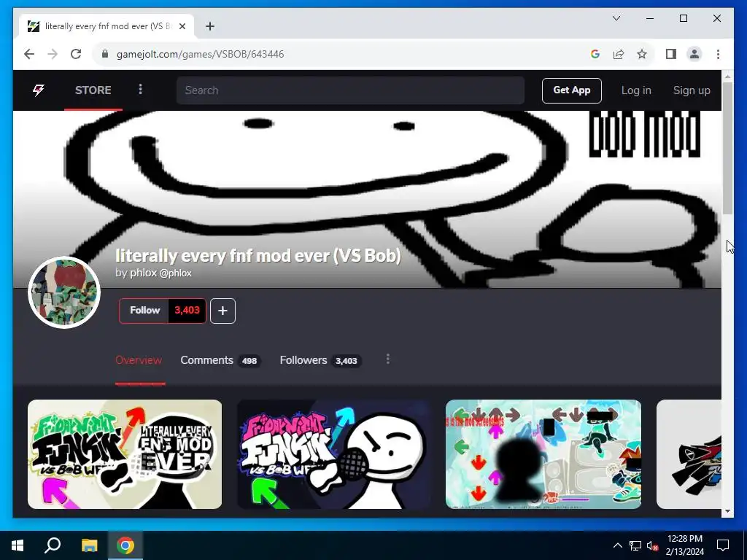Click the muted volume tray icon

(653, 545)
